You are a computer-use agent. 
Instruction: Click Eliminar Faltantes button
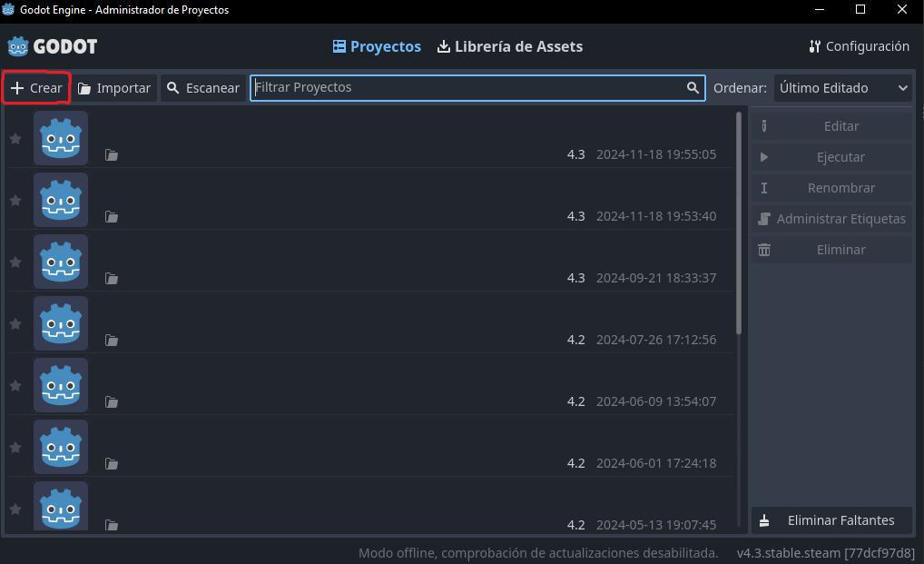click(831, 520)
